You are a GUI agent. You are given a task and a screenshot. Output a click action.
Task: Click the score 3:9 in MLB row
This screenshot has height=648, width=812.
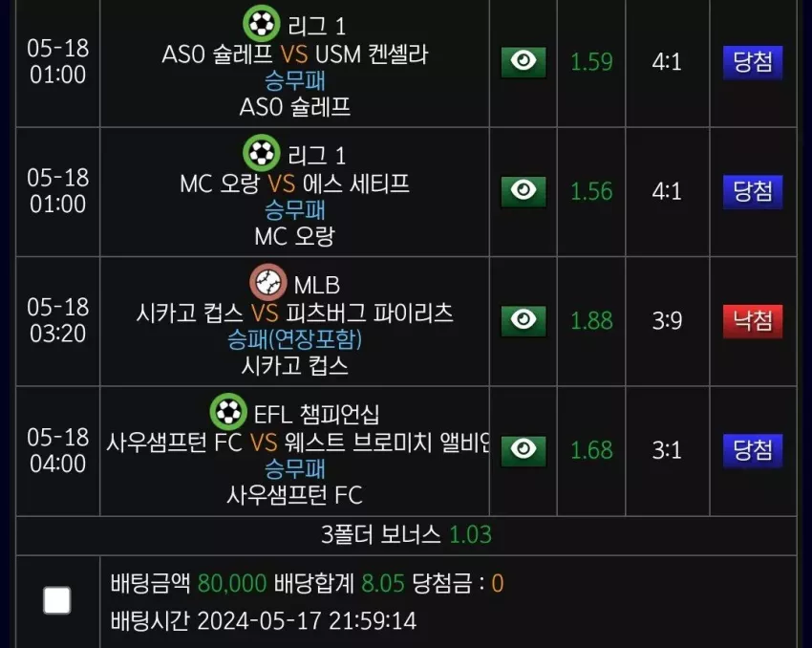coord(667,321)
